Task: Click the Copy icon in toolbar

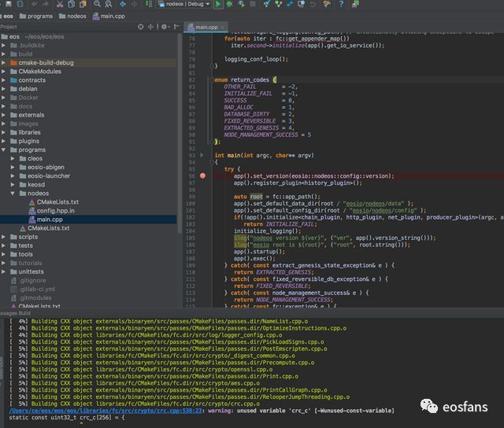Action: coord(72,4)
